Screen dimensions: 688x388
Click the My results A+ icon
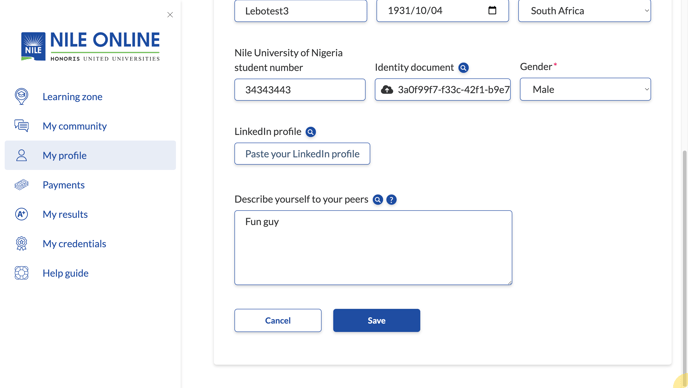[22, 214]
